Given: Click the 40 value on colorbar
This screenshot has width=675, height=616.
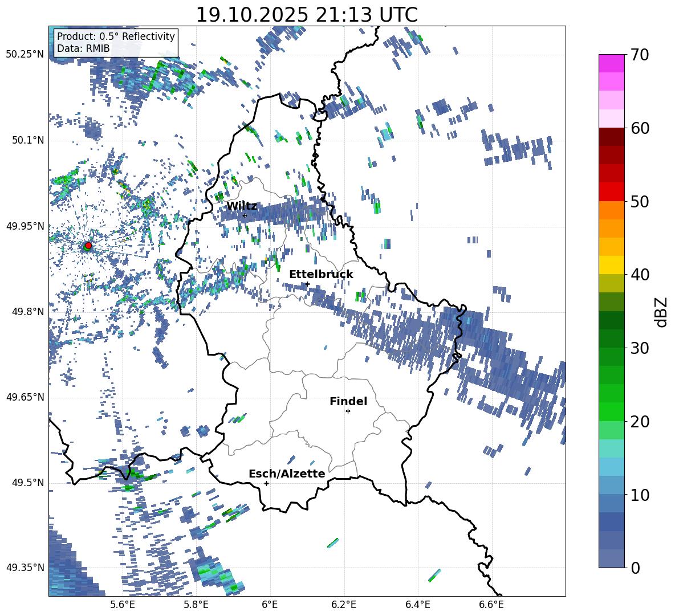Looking at the screenshot, I should tap(640, 275).
